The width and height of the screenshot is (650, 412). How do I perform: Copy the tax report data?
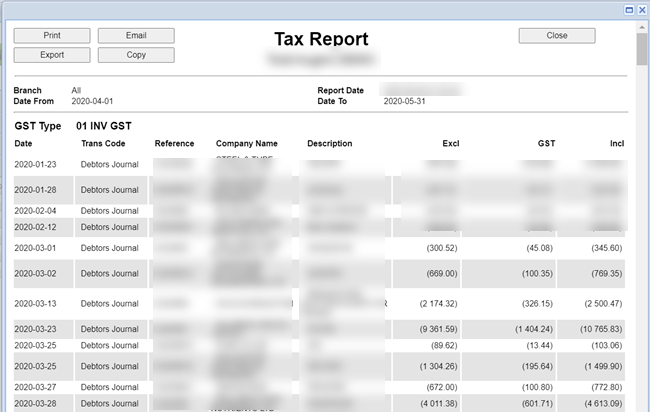[x=136, y=55]
